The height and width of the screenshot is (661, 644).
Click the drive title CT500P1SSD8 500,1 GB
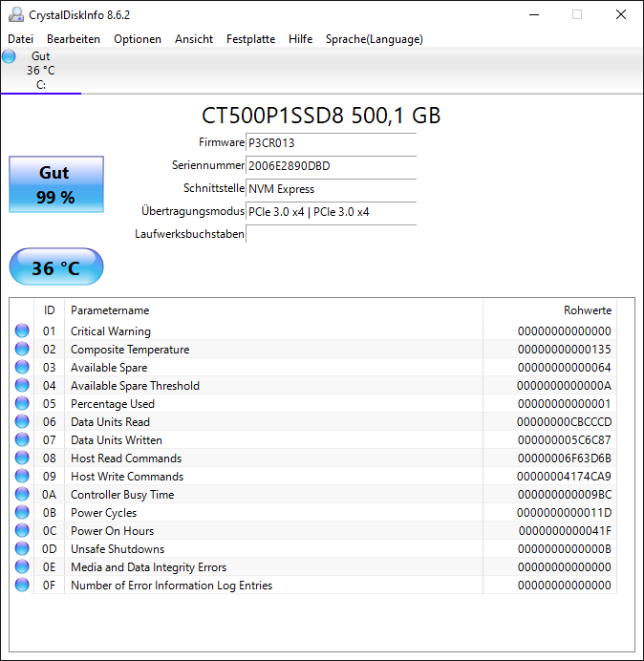tap(321, 116)
